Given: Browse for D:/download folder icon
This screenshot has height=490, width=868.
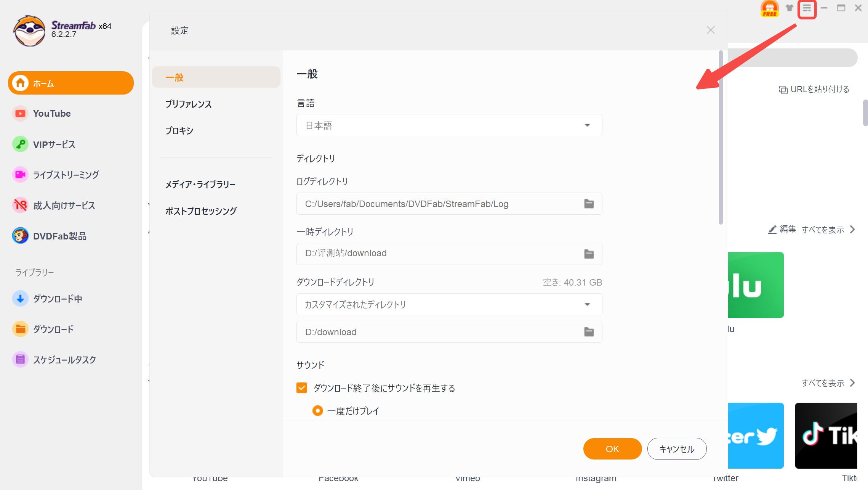Looking at the screenshot, I should (x=589, y=332).
